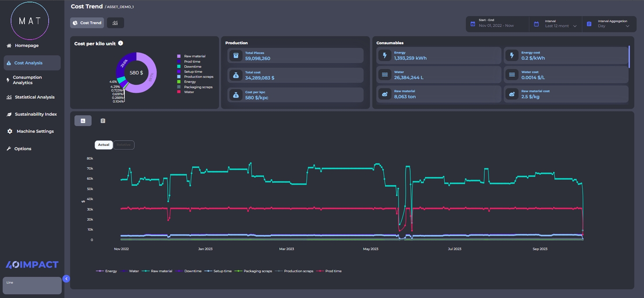Expand the Interval Aggregation Day dropdown
The image size is (644, 298).
pos(608,24)
